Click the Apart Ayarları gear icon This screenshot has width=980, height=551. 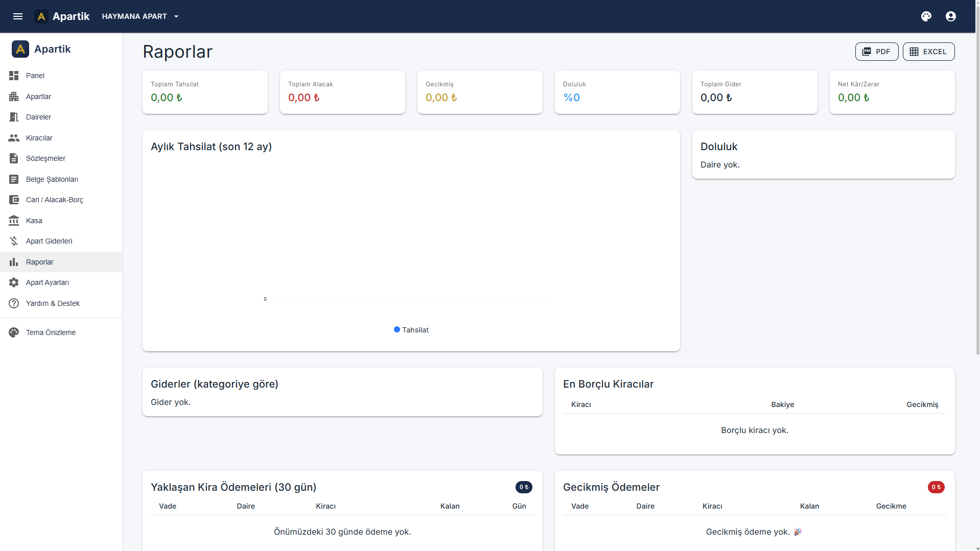(x=14, y=282)
